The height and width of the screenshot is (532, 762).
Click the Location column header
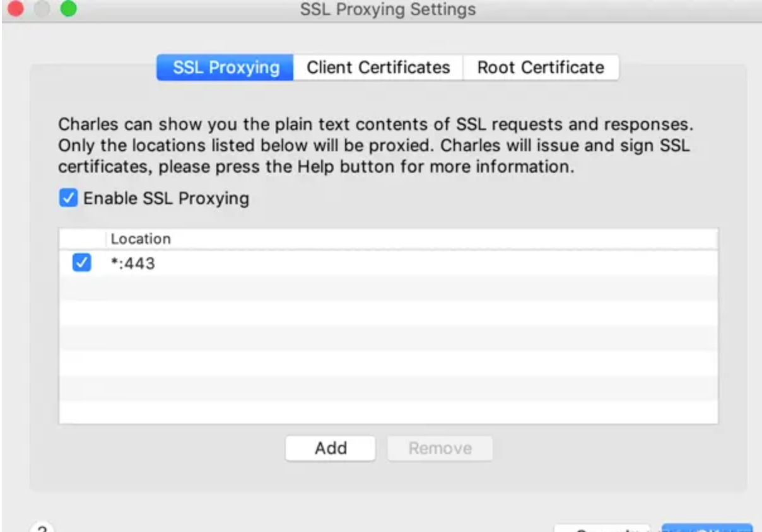coord(412,239)
